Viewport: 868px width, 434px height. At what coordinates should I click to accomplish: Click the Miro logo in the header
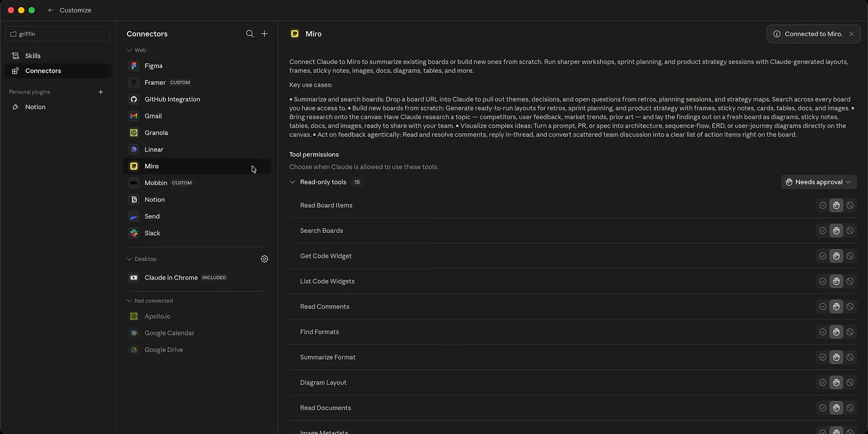[295, 34]
